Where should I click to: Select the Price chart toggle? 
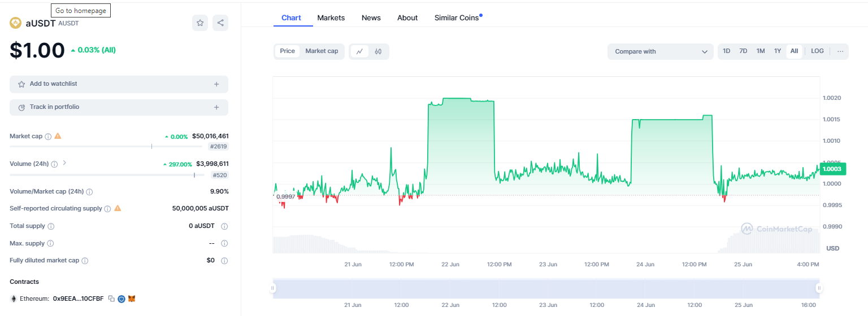tap(288, 51)
